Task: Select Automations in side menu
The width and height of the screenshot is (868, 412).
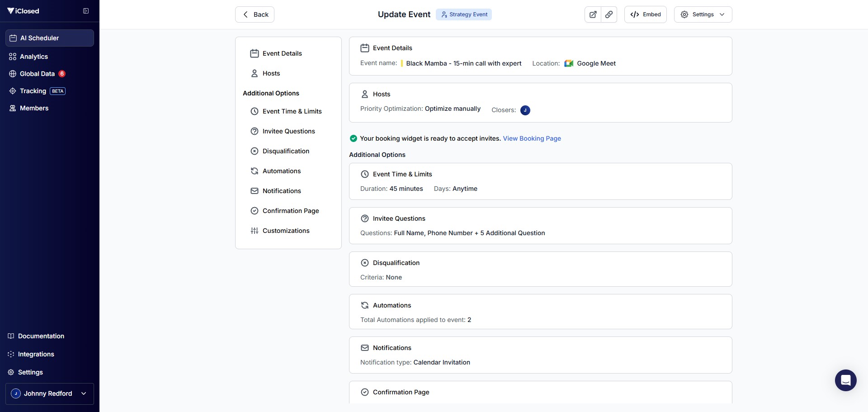Action: pos(281,171)
